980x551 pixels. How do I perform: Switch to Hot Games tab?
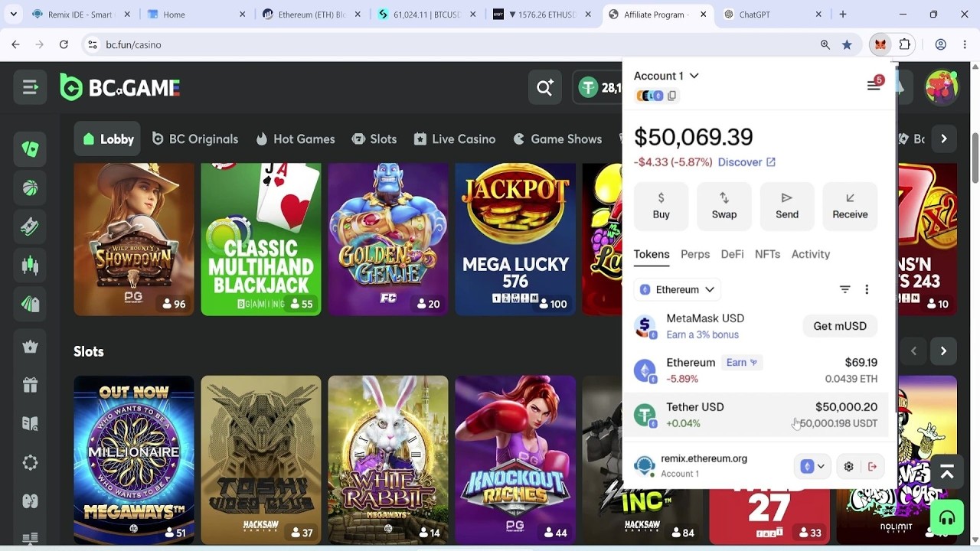[x=296, y=139]
